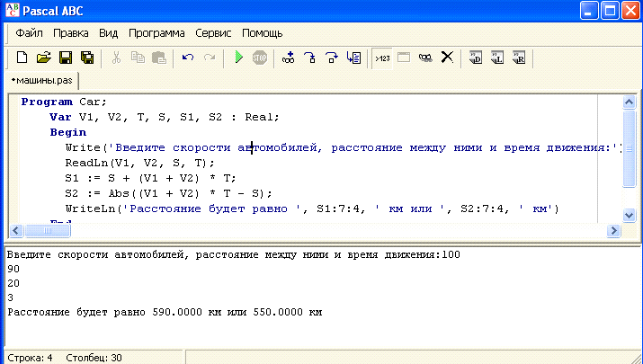Stop program execution with STOP icon
Image resolution: width=643 pixels, height=364 pixels.
pos(260,58)
